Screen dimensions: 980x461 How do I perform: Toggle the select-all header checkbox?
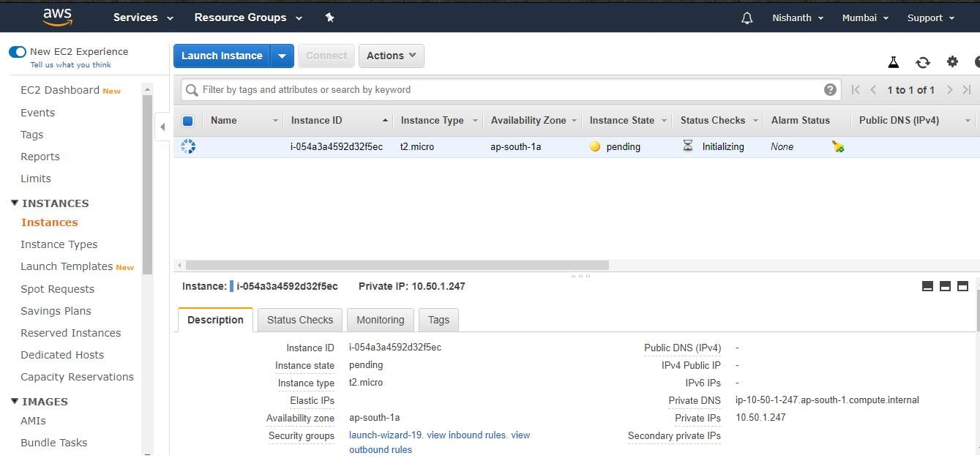click(187, 121)
